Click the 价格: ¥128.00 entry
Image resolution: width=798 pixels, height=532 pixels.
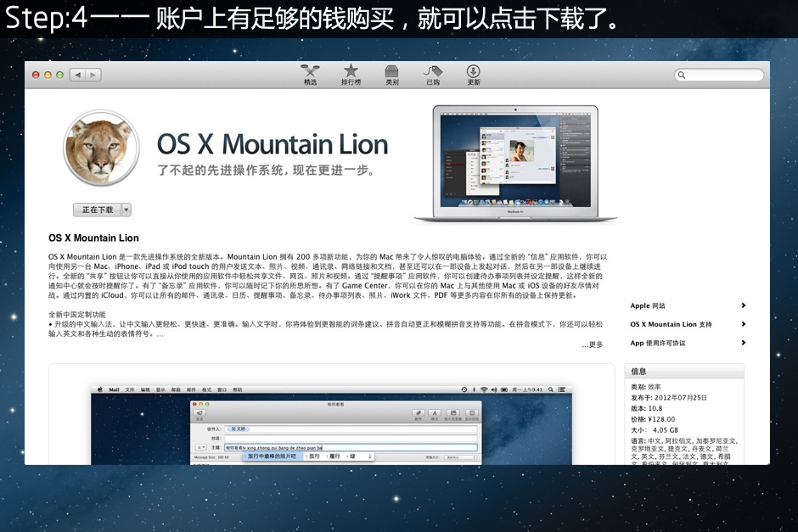point(653,419)
